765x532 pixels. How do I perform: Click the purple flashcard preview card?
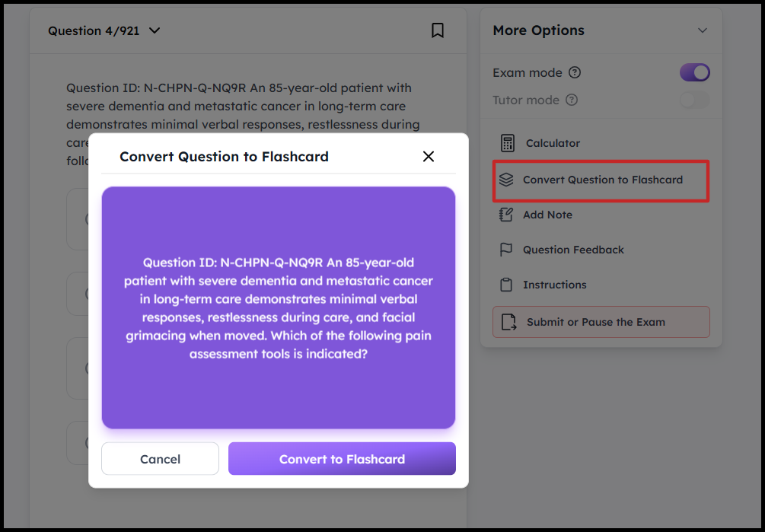click(x=279, y=307)
